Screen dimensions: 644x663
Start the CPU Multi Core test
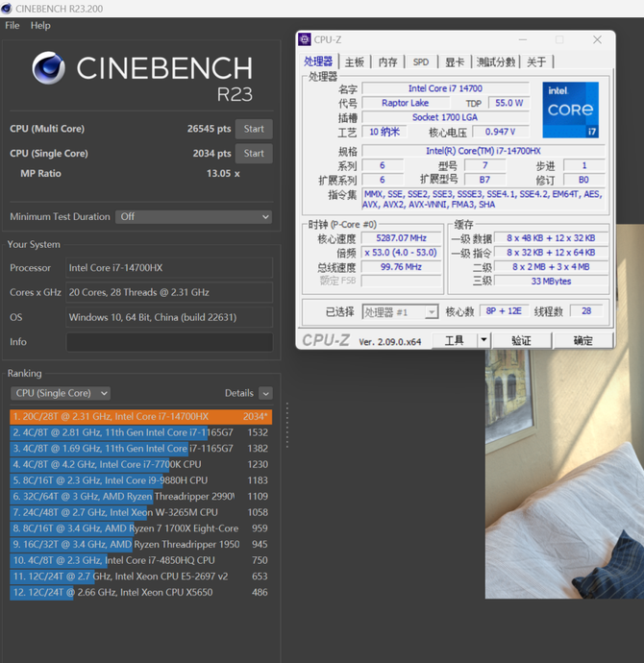(254, 129)
